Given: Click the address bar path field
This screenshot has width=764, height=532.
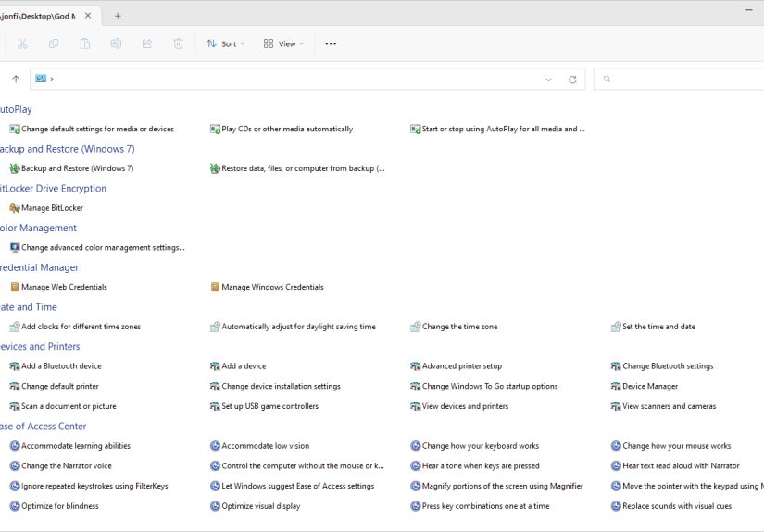Looking at the screenshot, I should (x=307, y=79).
